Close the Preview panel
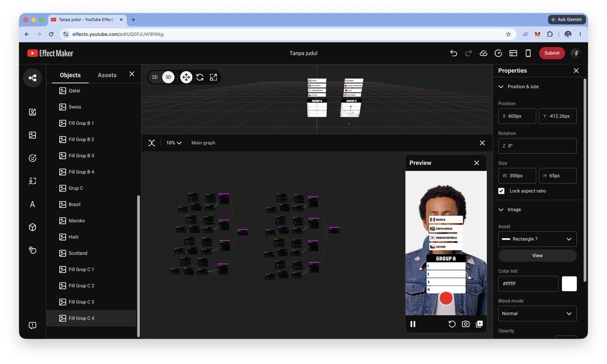This screenshot has width=607, height=364. pos(476,163)
